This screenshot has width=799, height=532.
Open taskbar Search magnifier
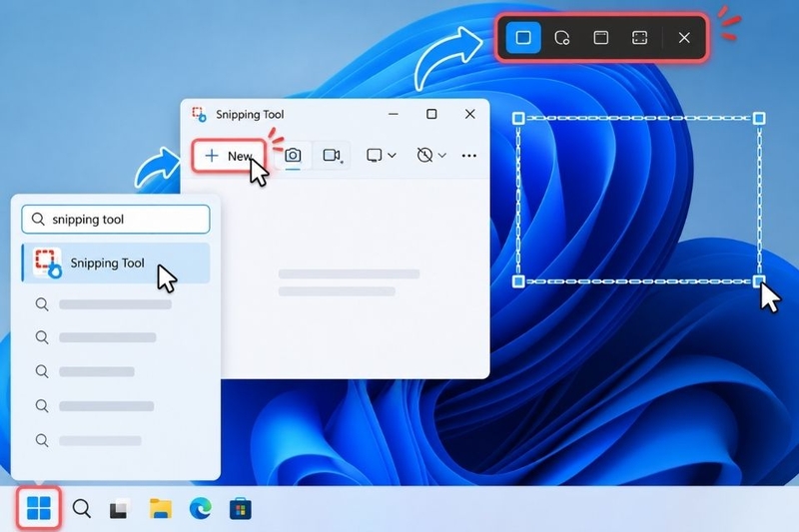click(82, 508)
